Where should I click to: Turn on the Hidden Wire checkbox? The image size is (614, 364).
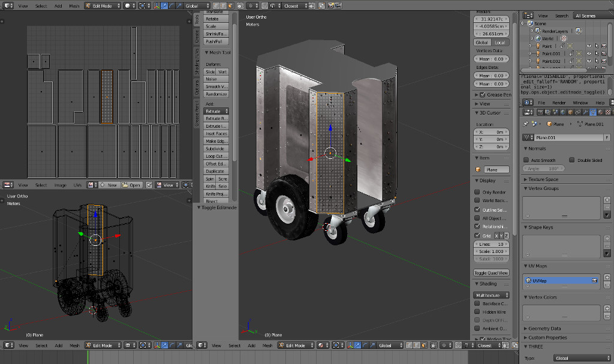point(477,312)
